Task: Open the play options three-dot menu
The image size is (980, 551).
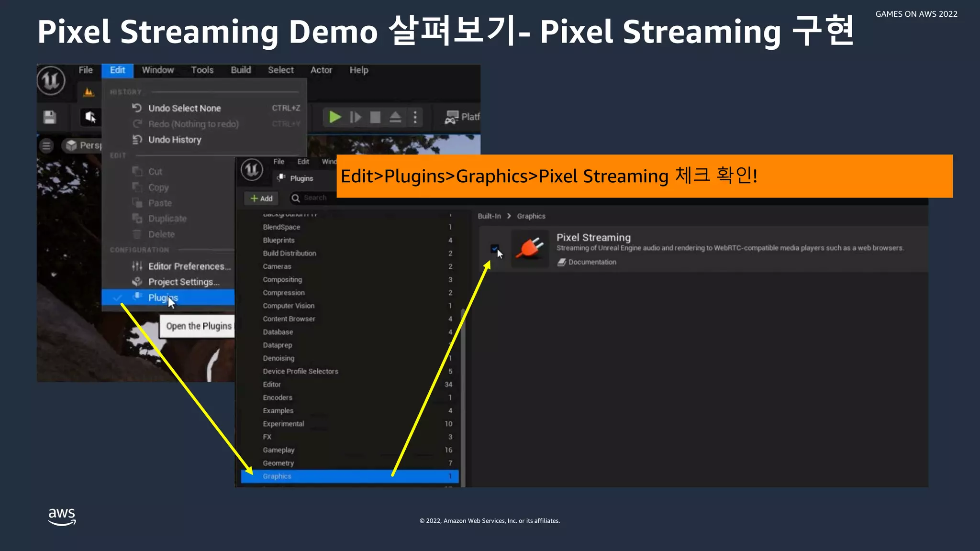Action: point(415,117)
